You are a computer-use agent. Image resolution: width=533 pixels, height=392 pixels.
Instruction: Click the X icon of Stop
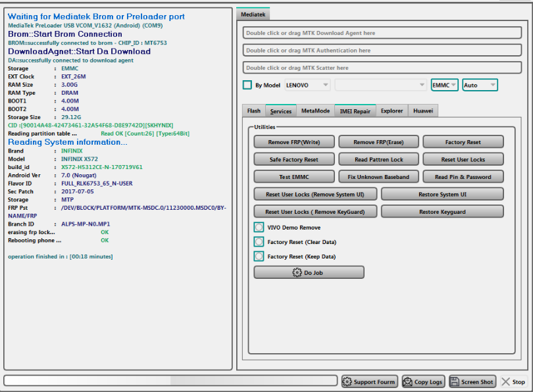[x=506, y=381]
